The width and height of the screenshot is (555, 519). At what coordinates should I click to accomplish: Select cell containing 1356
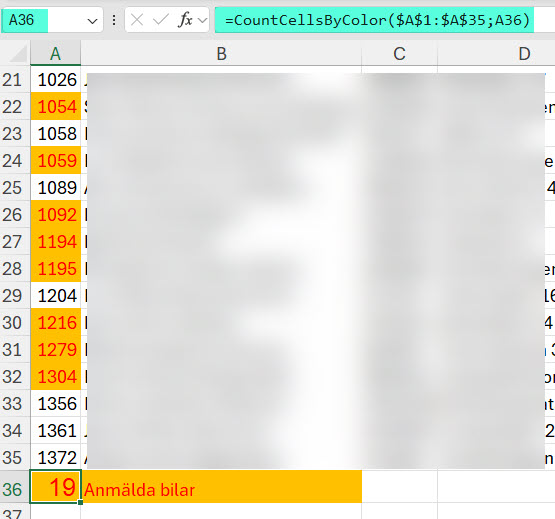[x=56, y=403]
